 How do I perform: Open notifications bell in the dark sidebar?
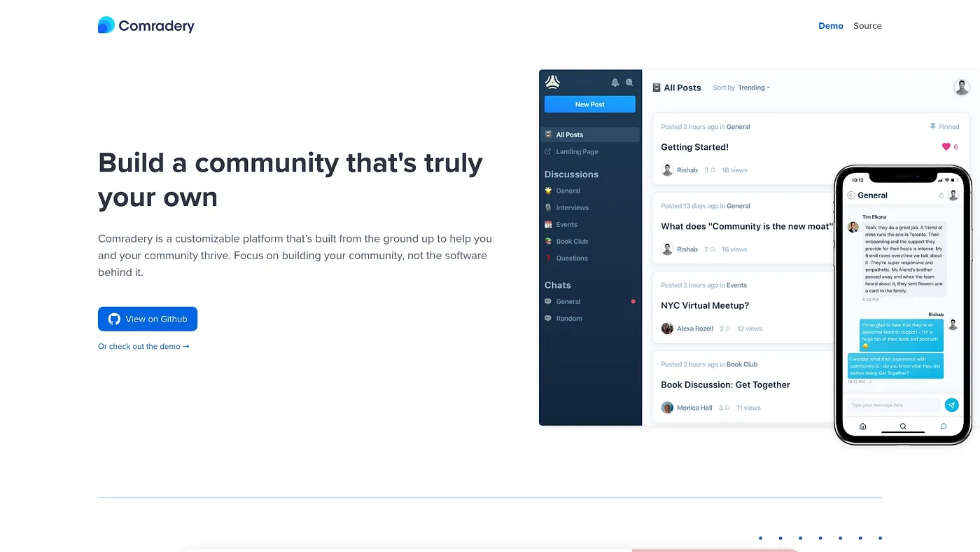tap(615, 83)
